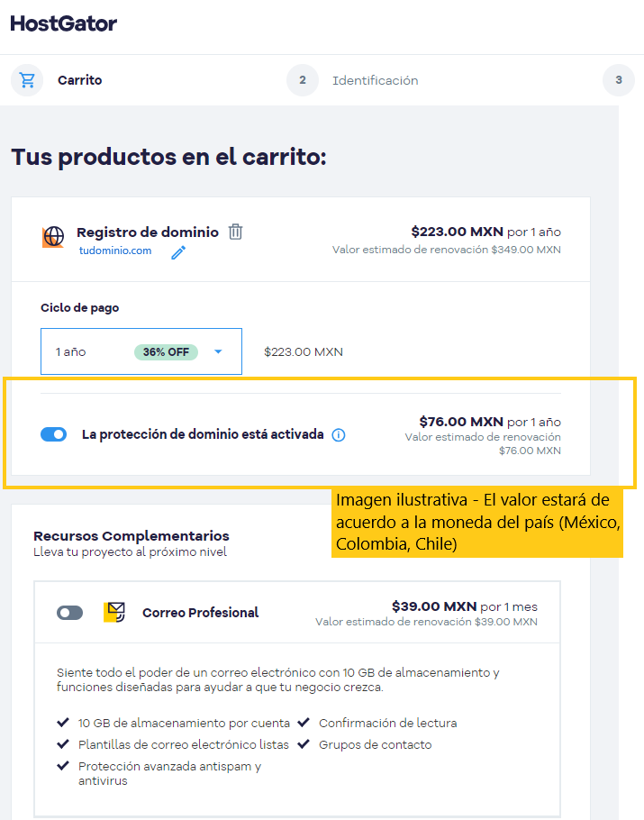Go to step 3 circle
Viewport: 644px width, 820px height.
(619, 80)
